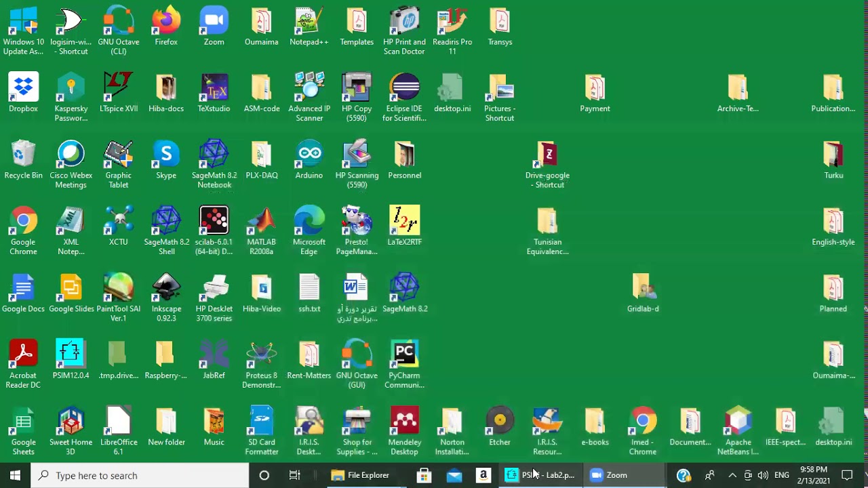Select the Tunisian Equivalence folder

547,231
